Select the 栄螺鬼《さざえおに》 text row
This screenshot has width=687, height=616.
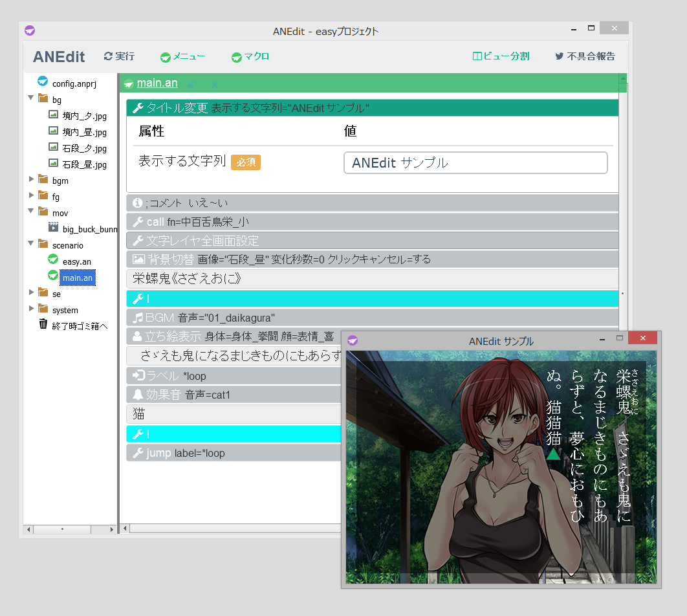tap(373, 279)
